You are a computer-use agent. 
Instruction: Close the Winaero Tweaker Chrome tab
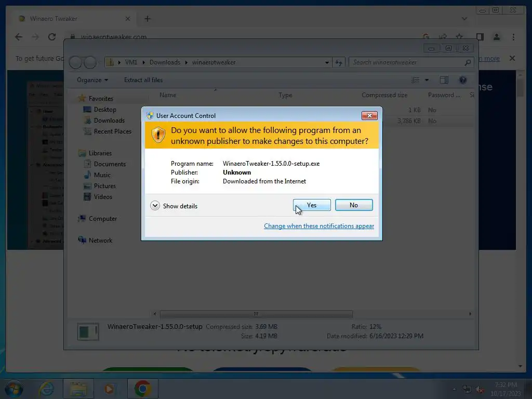click(x=128, y=19)
